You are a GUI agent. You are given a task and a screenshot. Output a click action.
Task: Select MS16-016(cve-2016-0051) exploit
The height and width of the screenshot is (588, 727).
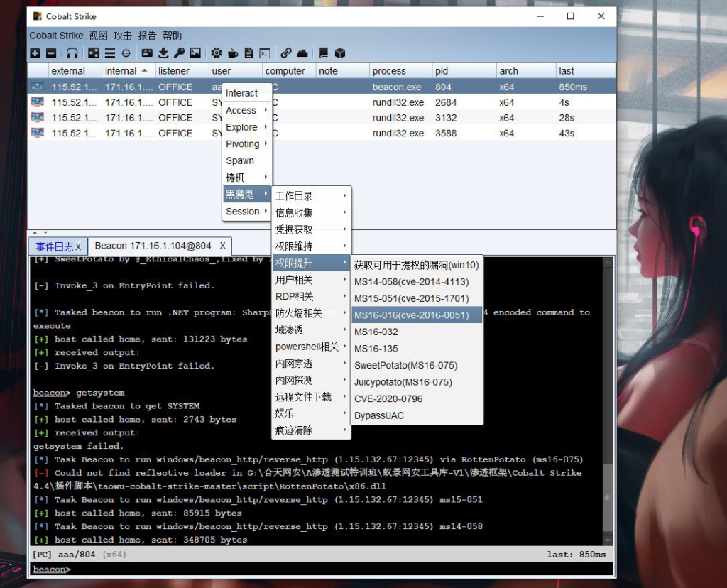coord(417,315)
